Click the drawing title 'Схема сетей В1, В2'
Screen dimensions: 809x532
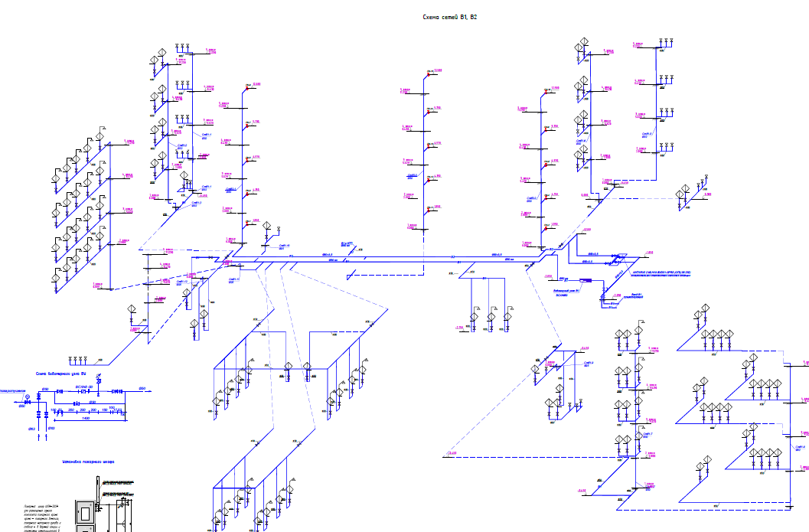coord(450,16)
